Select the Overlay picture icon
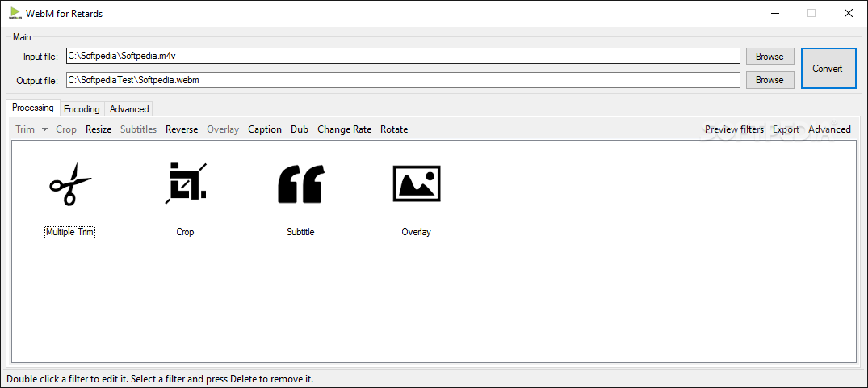868x388 pixels. point(417,183)
